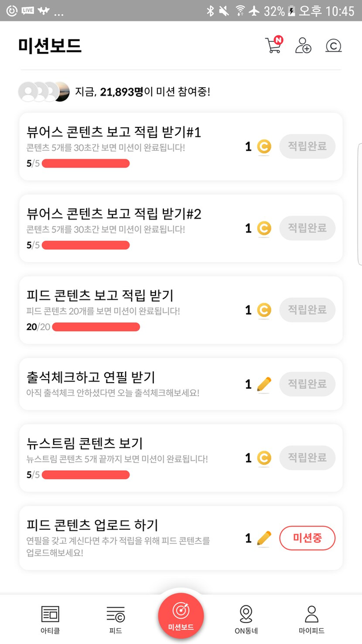The width and height of the screenshot is (362, 644).
Task: Click the 20/20 progress bar on 피드 콘텐츠 mission
Action: (96, 327)
